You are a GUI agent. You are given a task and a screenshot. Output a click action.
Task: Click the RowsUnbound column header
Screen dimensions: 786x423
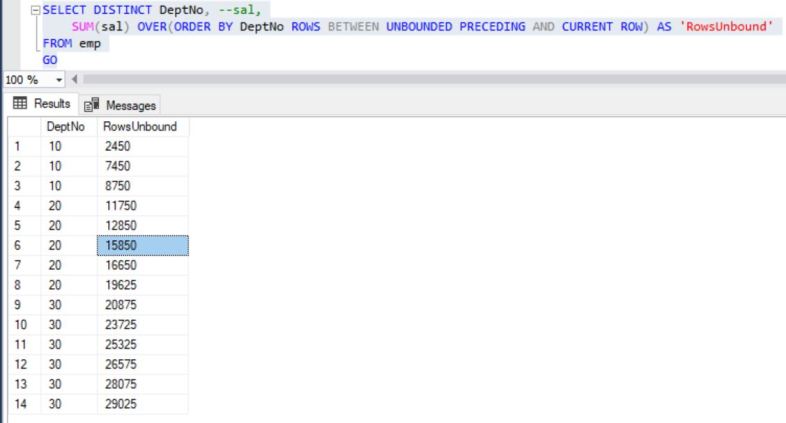(x=140, y=127)
